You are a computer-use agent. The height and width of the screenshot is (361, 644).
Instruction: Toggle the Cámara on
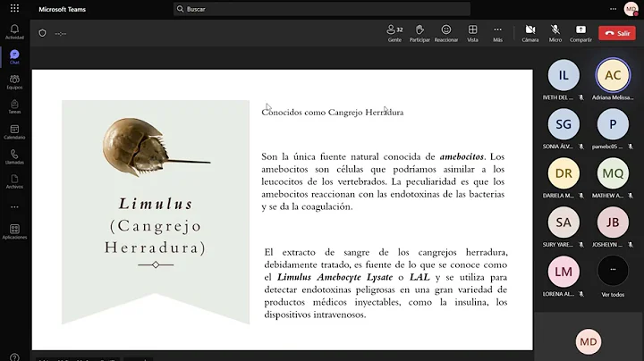click(x=530, y=33)
